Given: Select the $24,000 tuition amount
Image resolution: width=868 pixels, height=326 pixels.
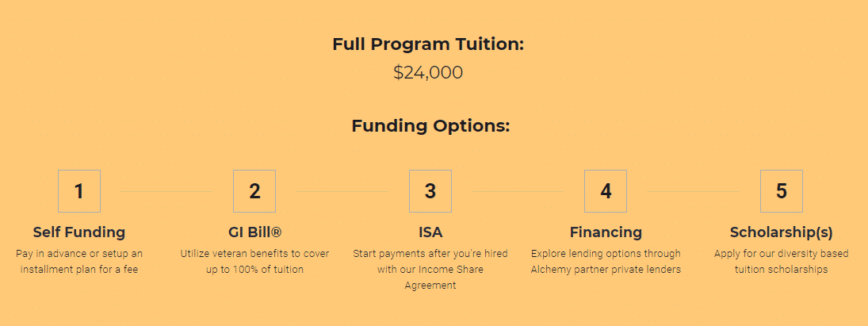Looking at the screenshot, I should [428, 72].
